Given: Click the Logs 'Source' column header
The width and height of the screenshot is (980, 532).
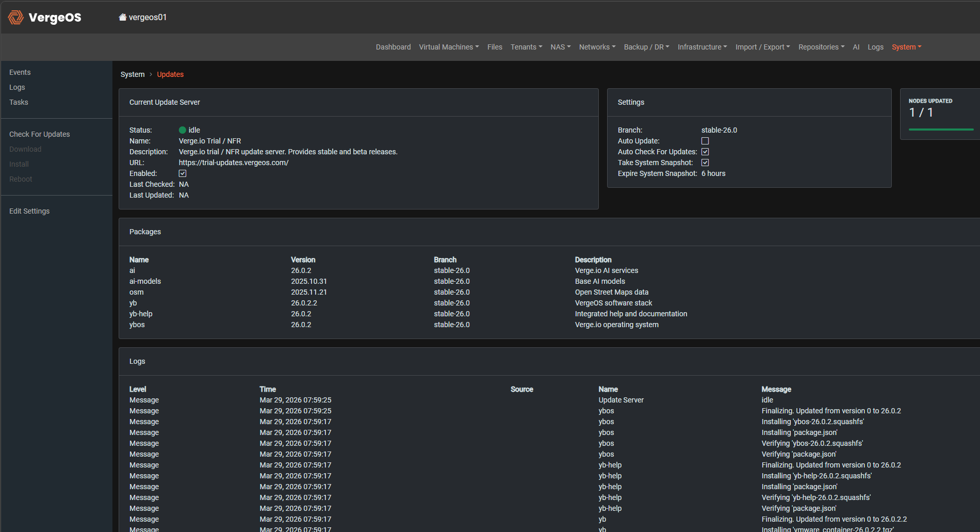Looking at the screenshot, I should pyautogui.click(x=521, y=389).
